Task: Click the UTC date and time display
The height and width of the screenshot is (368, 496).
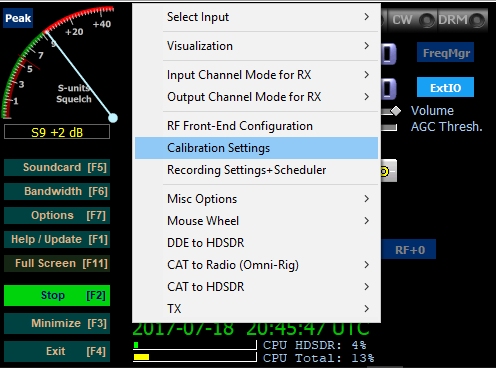Action: pos(251,329)
